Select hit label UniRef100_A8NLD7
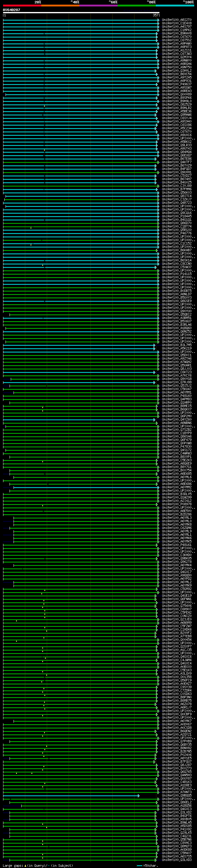The image size is (197, 868). click(x=177, y=294)
